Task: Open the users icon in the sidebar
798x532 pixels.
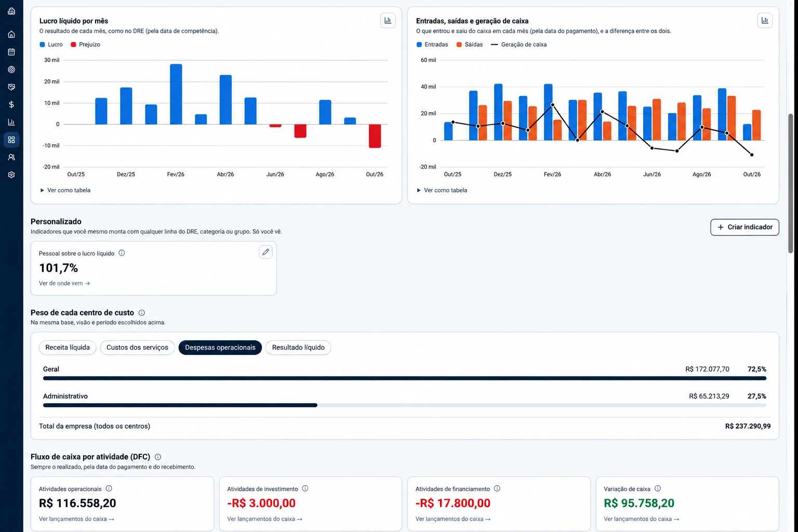Action: pyautogui.click(x=11, y=157)
